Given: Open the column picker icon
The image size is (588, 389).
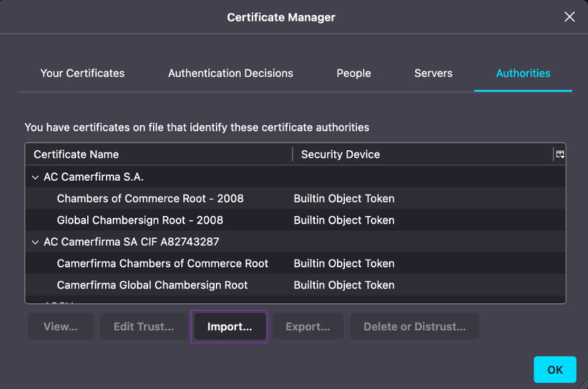Looking at the screenshot, I should point(560,154).
